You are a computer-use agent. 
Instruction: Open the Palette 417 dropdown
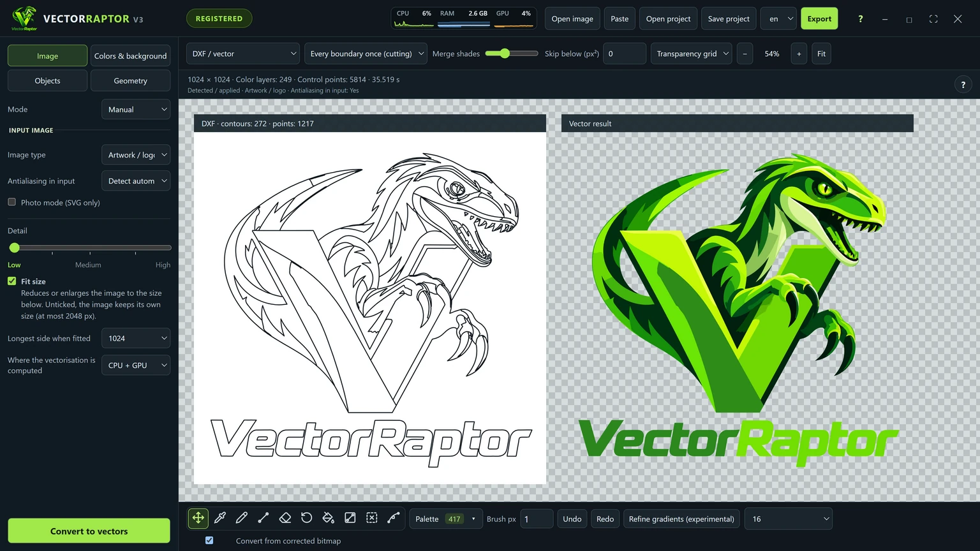point(445,518)
